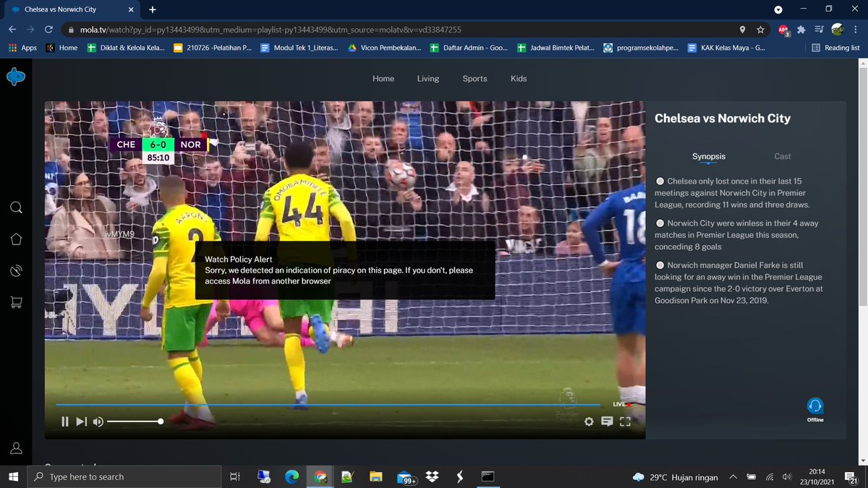Open the Apps bookmarks shortcut
This screenshot has width=868, height=488.
pyautogui.click(x=22, y=48)
